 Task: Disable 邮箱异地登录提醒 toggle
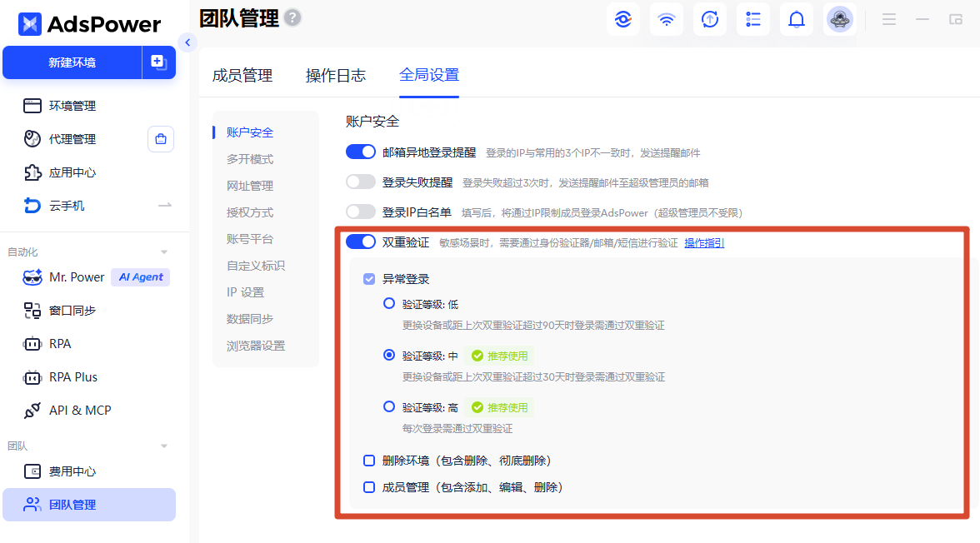(361, 152)
